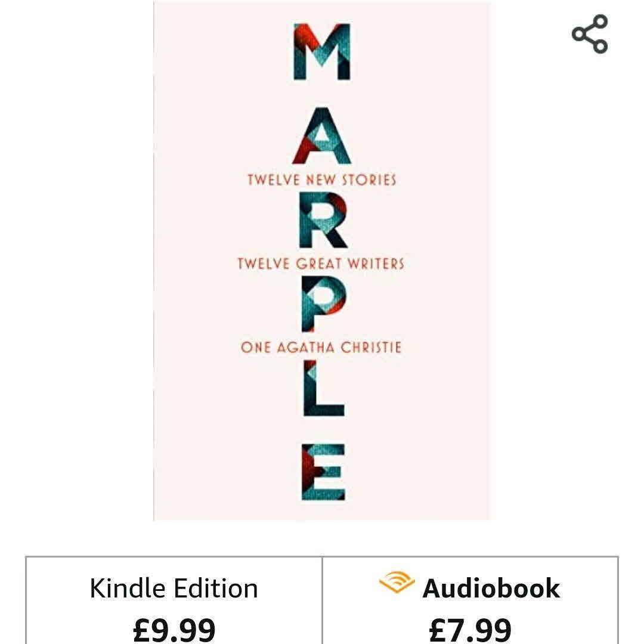Tap the £7.99 Audiobook price
This screenshot has width=644, height=644.
470,630
